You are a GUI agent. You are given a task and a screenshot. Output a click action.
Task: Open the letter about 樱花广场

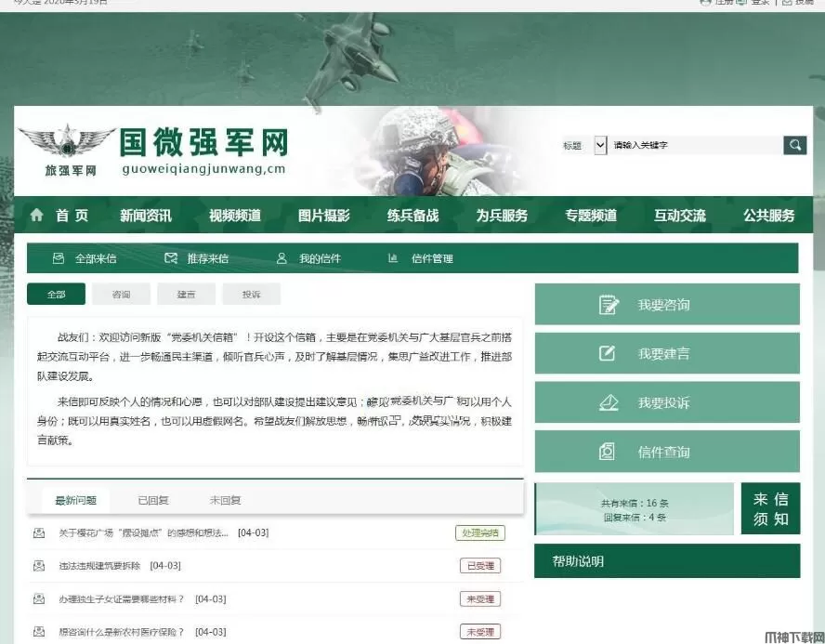[143, 533]
